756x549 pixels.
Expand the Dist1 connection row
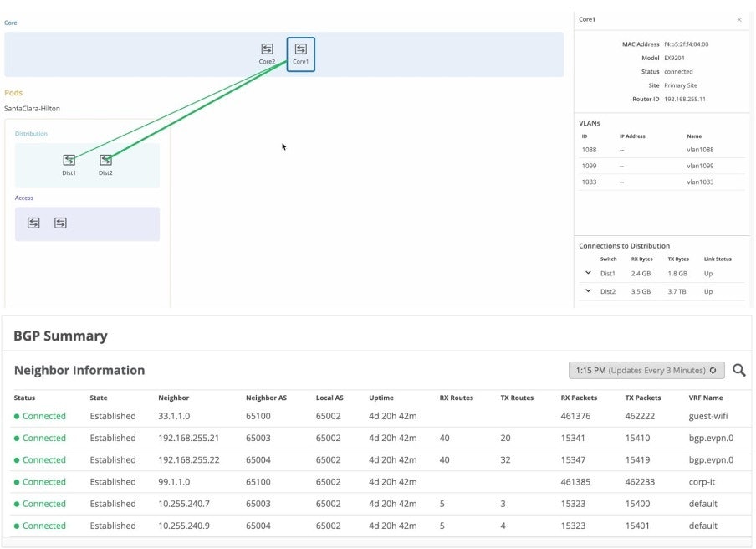click(x=588, y=273)
